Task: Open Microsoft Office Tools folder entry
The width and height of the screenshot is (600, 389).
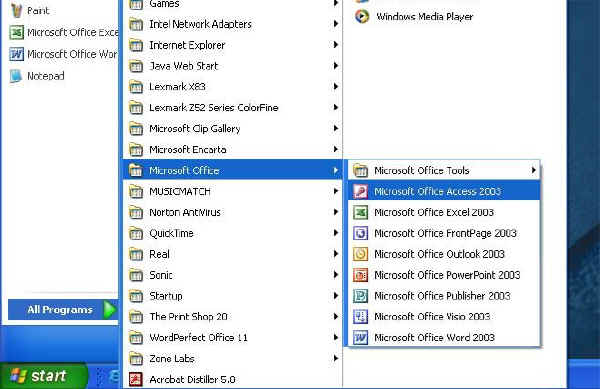Action: tap(444, 171)
